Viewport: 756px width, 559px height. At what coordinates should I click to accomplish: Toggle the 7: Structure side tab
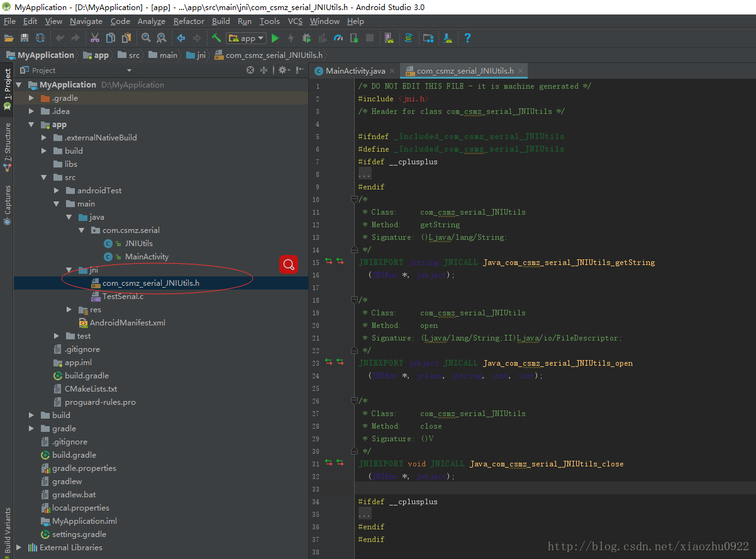point(8,148)
